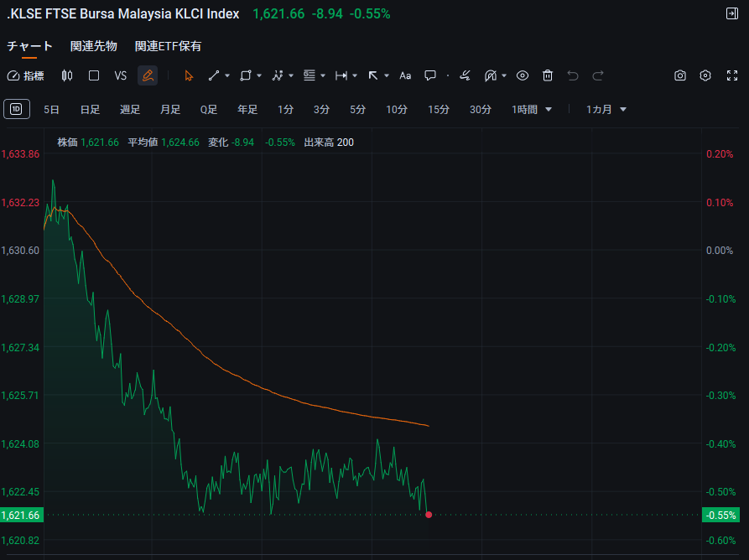
Task: Click the VS compare button
Action: pos(120,75)
